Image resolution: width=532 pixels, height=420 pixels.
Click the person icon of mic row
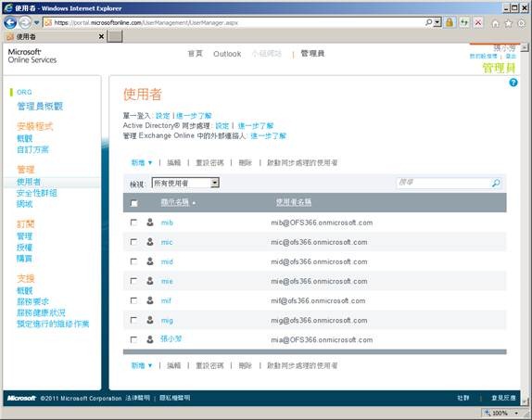tap(150, 242)
